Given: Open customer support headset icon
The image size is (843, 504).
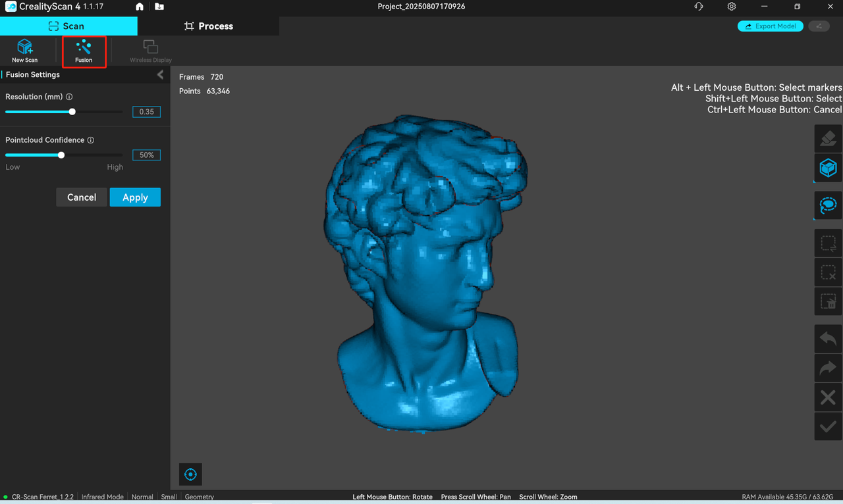Looking at the screenshot, I should pos(699,7).
